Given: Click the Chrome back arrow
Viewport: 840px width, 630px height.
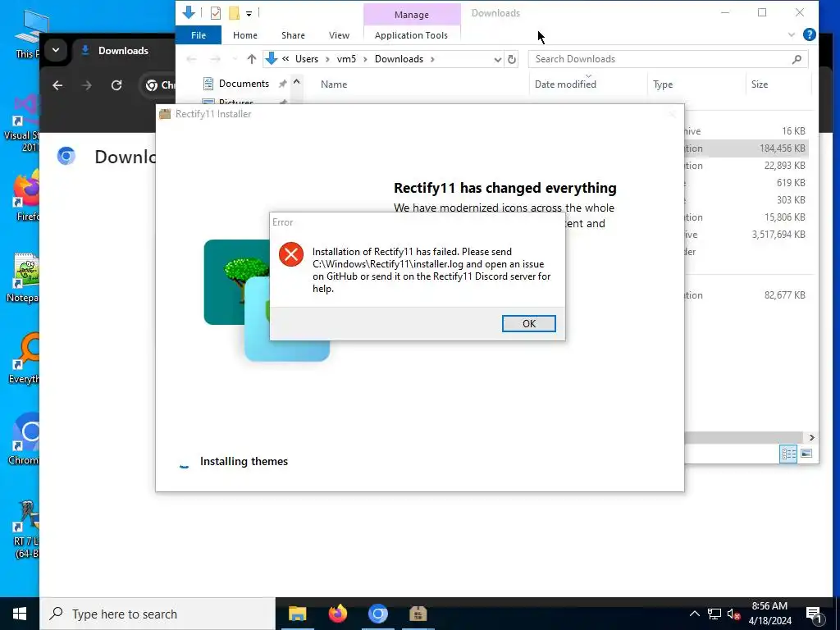Looking at the screenshot, I should [x=57, y=85].
